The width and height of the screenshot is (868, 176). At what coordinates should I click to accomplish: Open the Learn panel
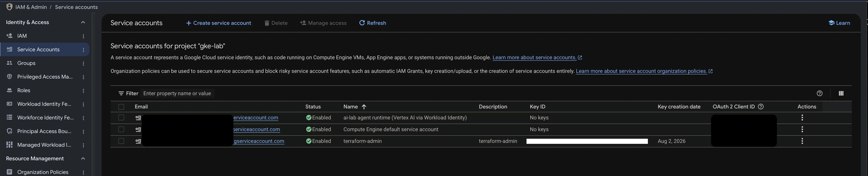[x=839, y=23]
